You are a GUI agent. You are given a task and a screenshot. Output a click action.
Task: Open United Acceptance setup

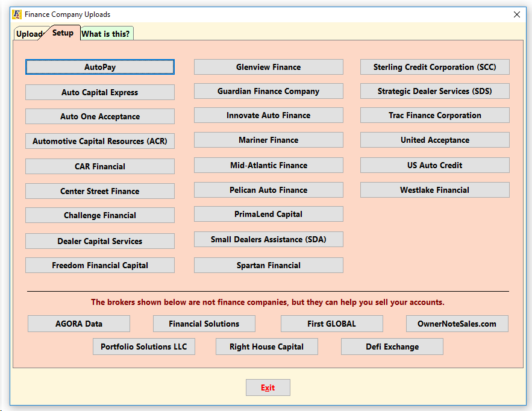(x=435, y=140)
